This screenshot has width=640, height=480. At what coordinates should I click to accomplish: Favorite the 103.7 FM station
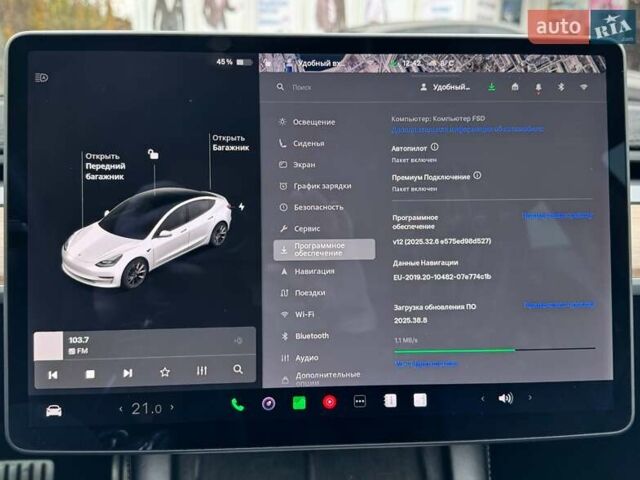coord(165,372)
